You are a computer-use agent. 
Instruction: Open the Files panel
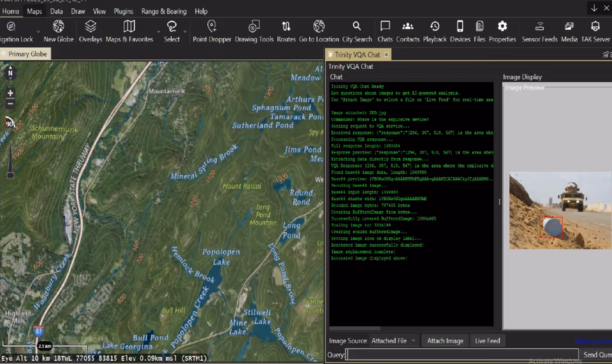coord(479,31)
